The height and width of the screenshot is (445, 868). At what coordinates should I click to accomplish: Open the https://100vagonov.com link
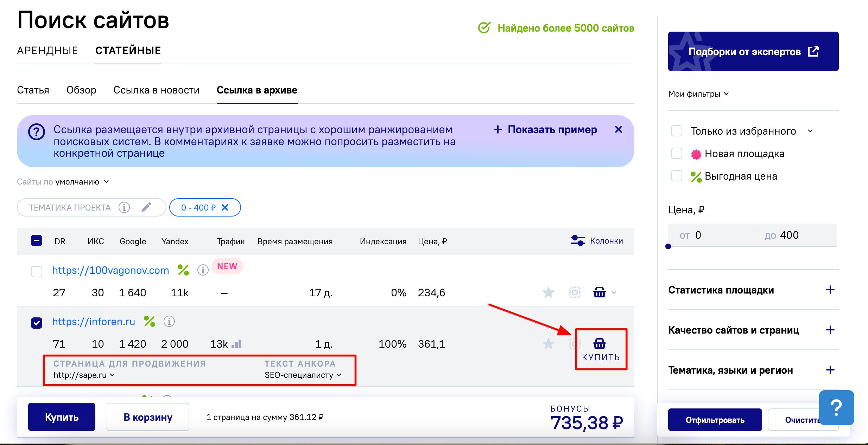click(x=110, y=270)
